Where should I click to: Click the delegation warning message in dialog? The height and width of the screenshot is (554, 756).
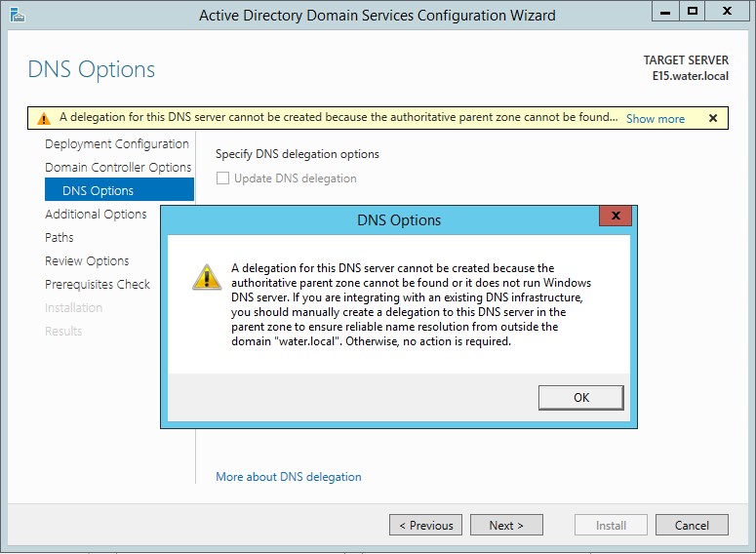(x=412, y=304)
